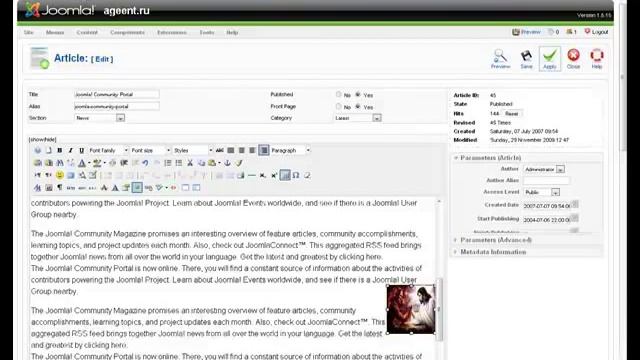Open the Section dropdown

point(100,118)
